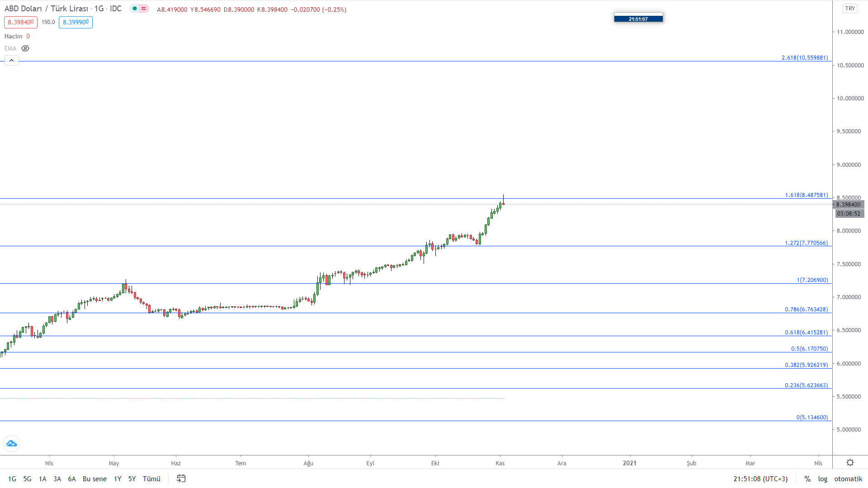Click the Hacim volume indicator label
This screenshot has height=488, width=868.
point(14,36)
